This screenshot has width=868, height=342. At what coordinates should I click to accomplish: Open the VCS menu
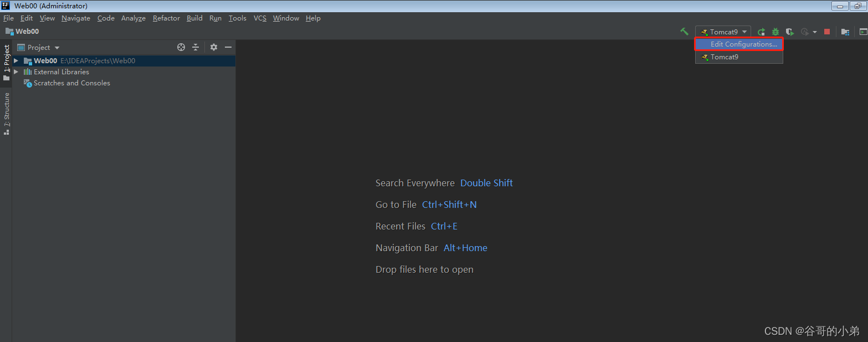pyautogui.click(x=260, y=18)
